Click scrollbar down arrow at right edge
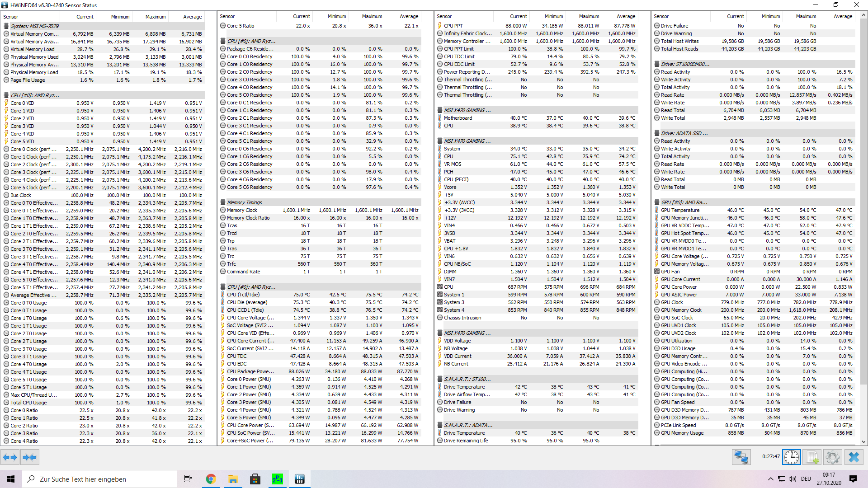This screenshot has height=488, width=868. click(864, 442)
